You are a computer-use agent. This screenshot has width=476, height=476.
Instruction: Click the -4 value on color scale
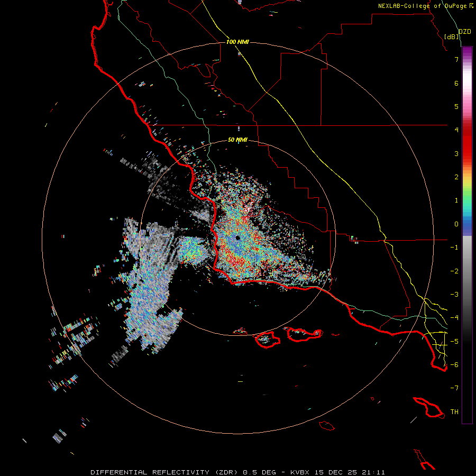[x=454, y=317]
